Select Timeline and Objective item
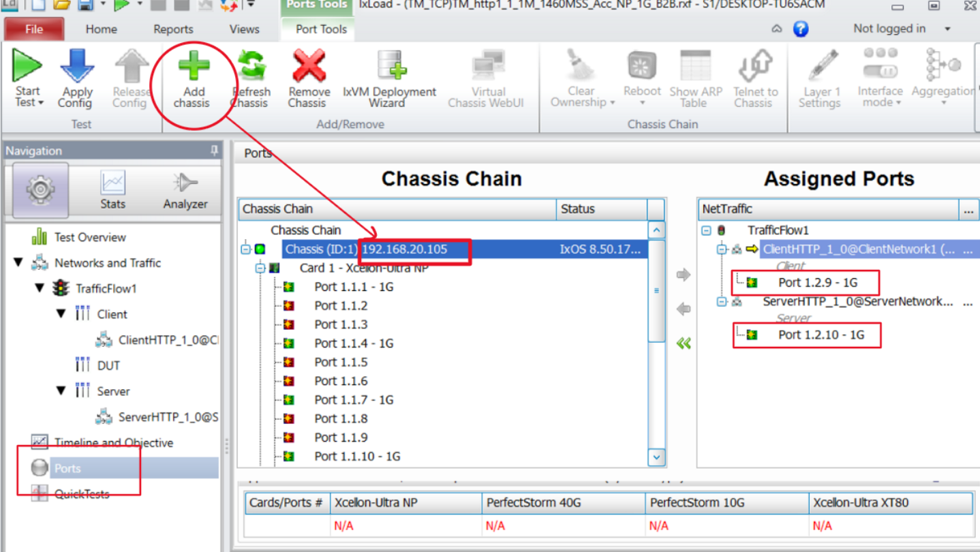This screenshot has height=552, width=980. click(x=114, y=442)
